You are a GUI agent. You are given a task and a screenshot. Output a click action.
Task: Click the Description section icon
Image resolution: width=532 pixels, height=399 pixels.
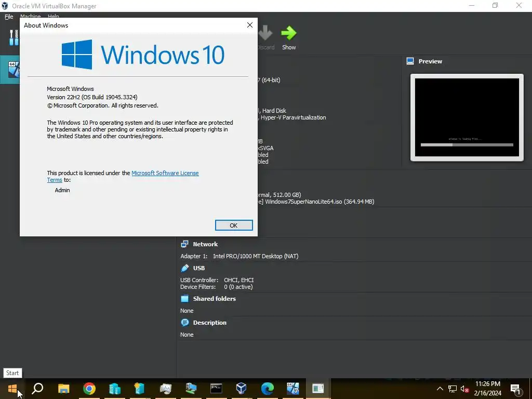[184, 322]
